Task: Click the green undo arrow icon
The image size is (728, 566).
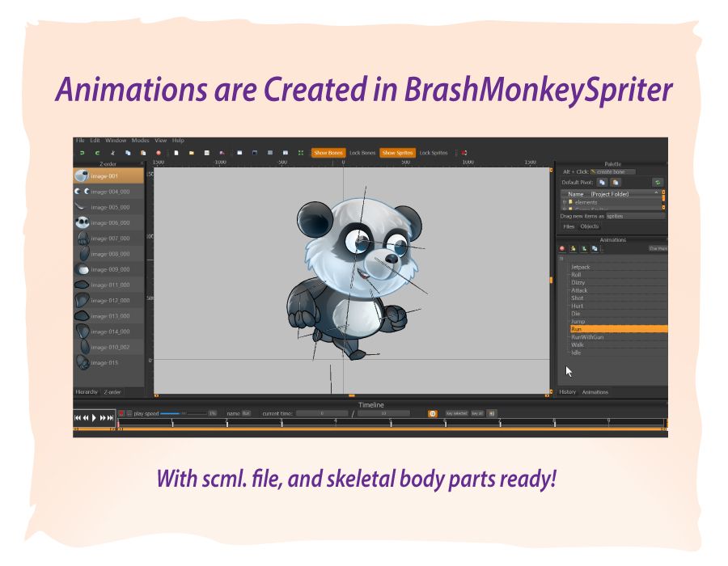Action: pyautogui.click(x=83, y=153)
